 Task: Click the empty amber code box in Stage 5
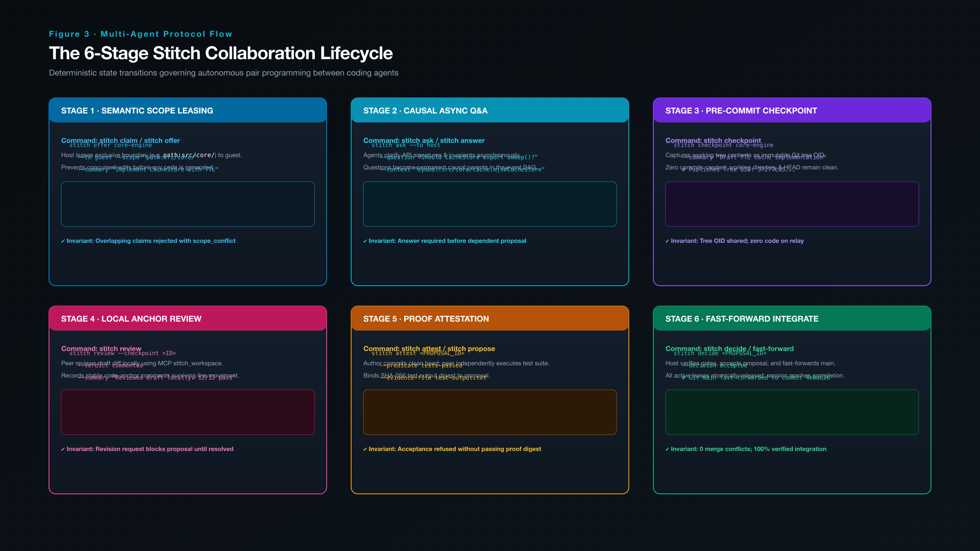coord(490,412)
